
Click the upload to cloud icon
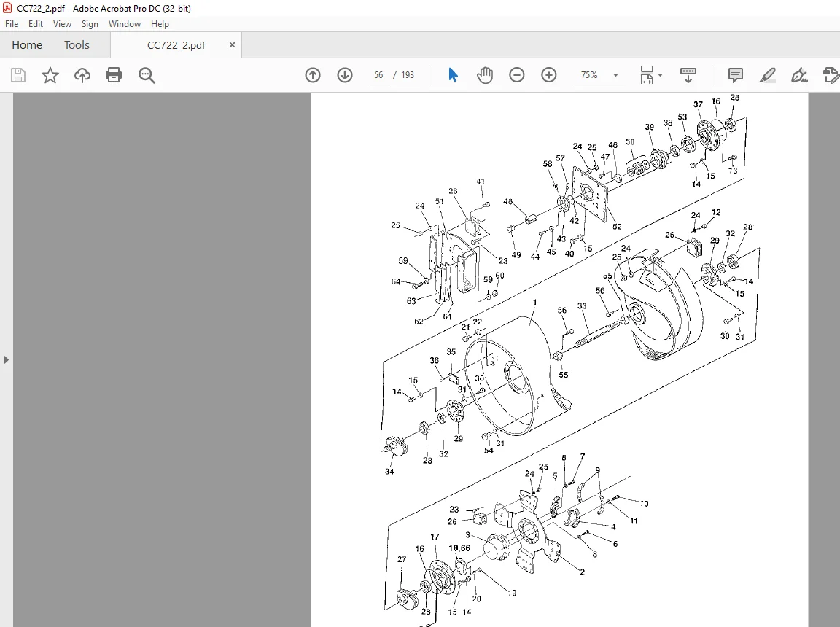coord(82,75)
